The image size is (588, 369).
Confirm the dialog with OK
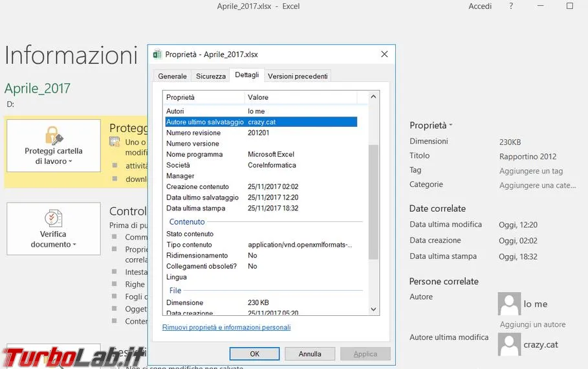click(x=255, y=353)
